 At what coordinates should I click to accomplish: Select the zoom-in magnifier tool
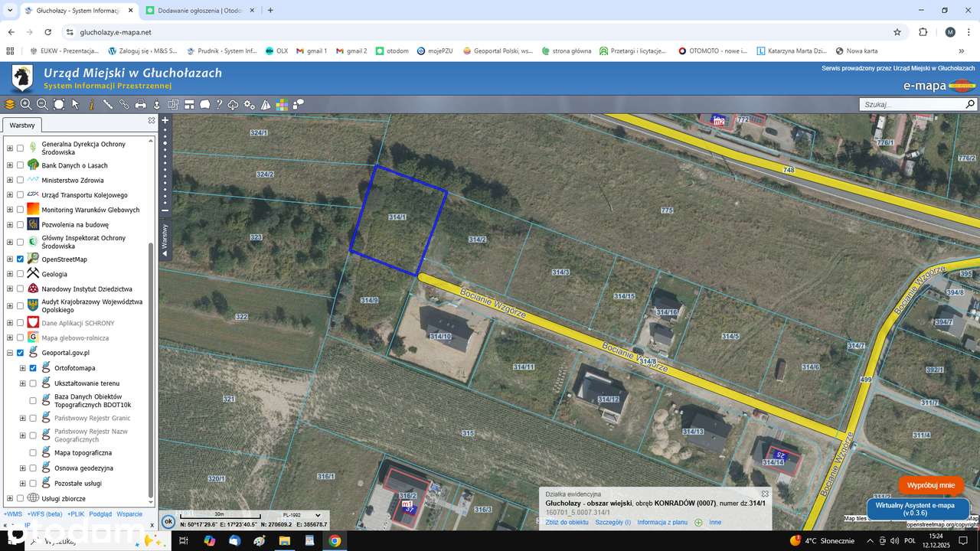click(25, 104)
